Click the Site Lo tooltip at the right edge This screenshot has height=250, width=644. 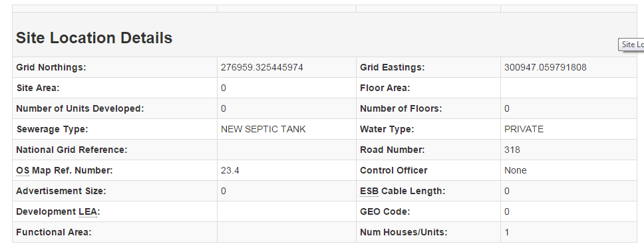click(631, 45)
